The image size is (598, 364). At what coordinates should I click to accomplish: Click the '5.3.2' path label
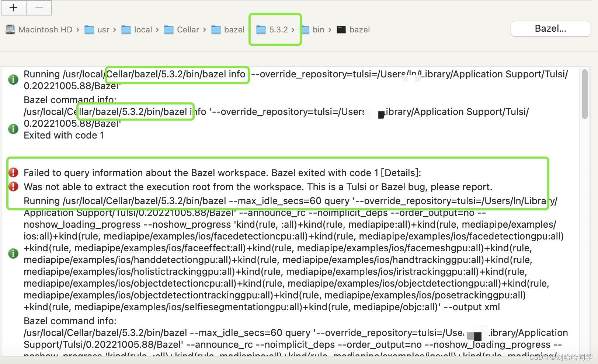pos(278,29)
